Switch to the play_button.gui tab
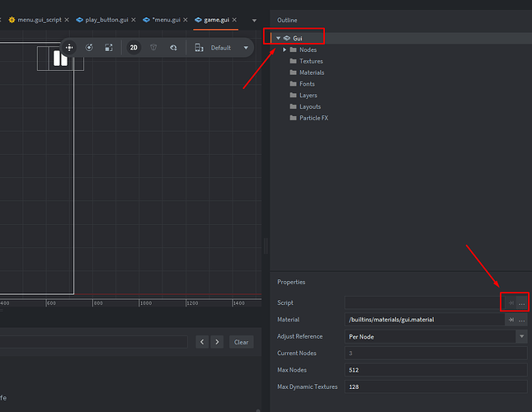 (106, 19)
